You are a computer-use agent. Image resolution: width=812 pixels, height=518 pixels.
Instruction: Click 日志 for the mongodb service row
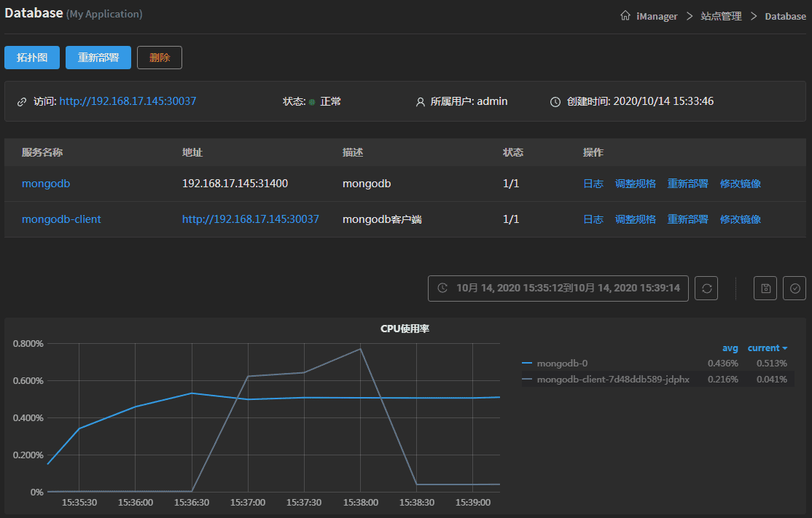click(x=593, y=184)
